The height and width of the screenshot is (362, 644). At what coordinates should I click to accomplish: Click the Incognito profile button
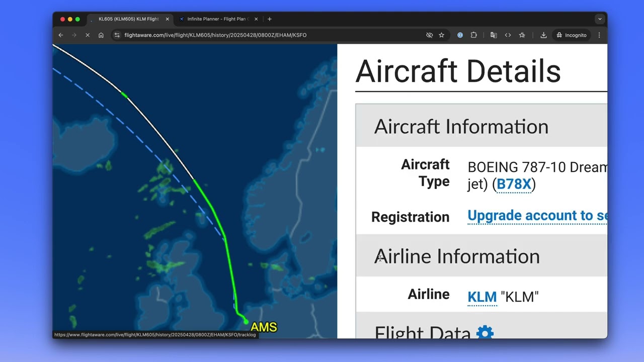[x=572, y=35]
